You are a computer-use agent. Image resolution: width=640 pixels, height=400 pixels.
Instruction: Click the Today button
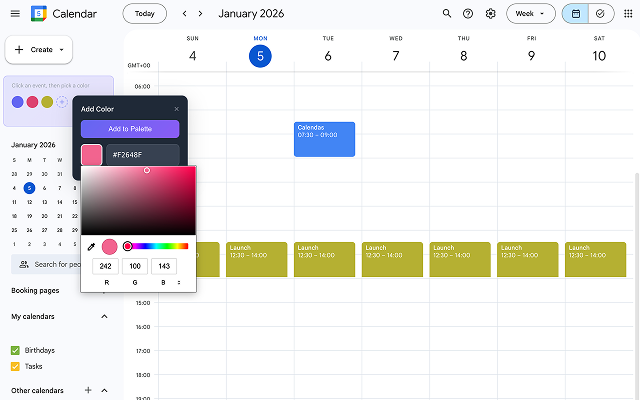144,13
